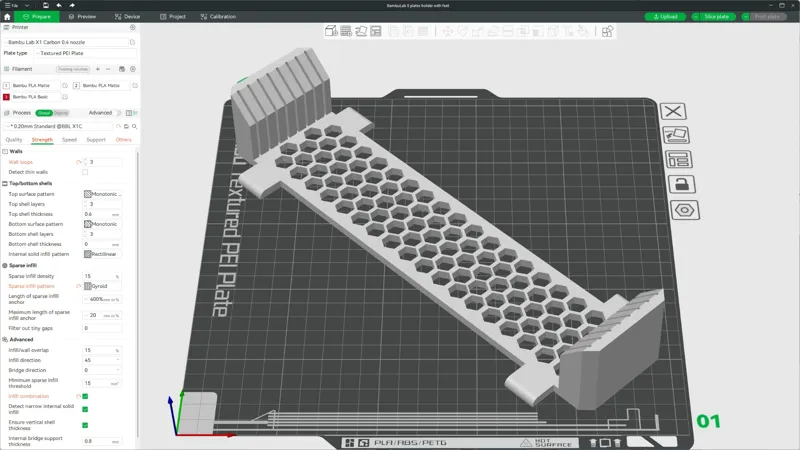
Task: Open the Bridge direction dropdown
Action: (103, 370)
